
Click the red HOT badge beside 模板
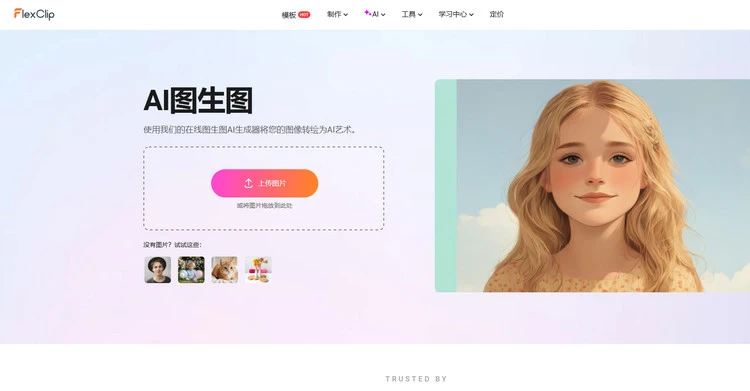pyautogui.click(x=304, y=15)
